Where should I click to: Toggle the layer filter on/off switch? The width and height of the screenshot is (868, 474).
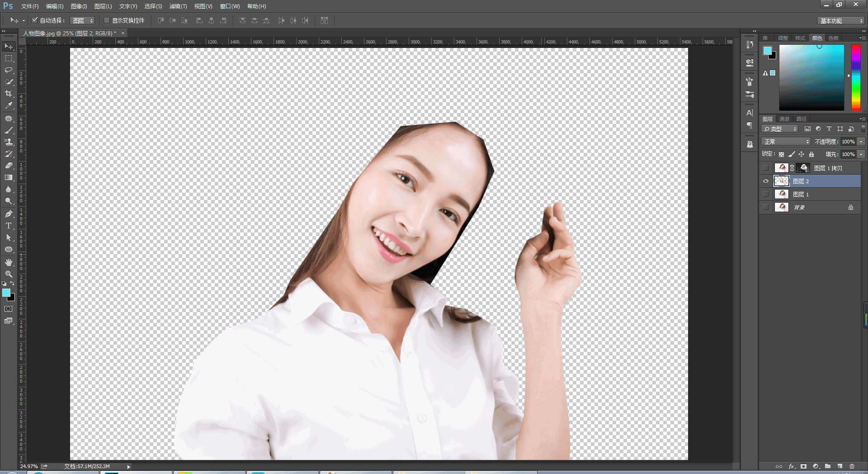(863, 129)
